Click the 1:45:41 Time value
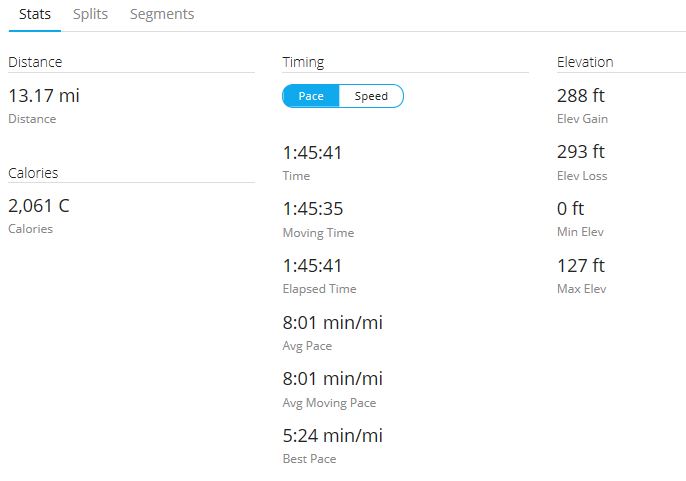The height and width of the screenshot is (481, 686). click(x=312, y=152)
